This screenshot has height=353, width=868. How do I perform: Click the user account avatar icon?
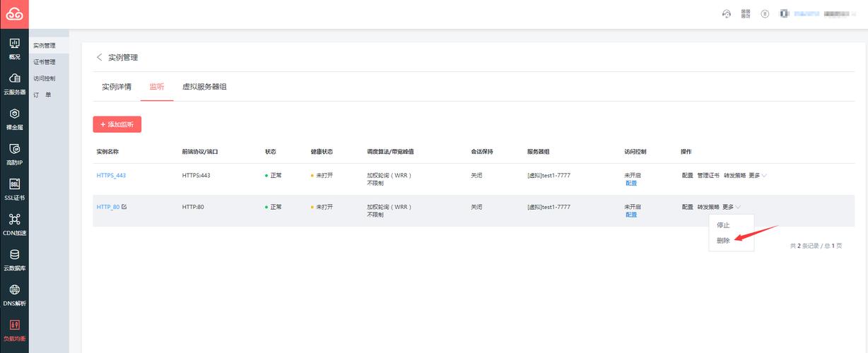pyautogui.click(x=784, y=14)
